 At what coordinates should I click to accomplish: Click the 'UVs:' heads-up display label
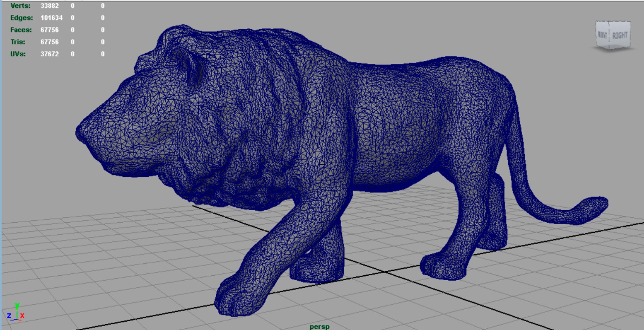(18, 54)
